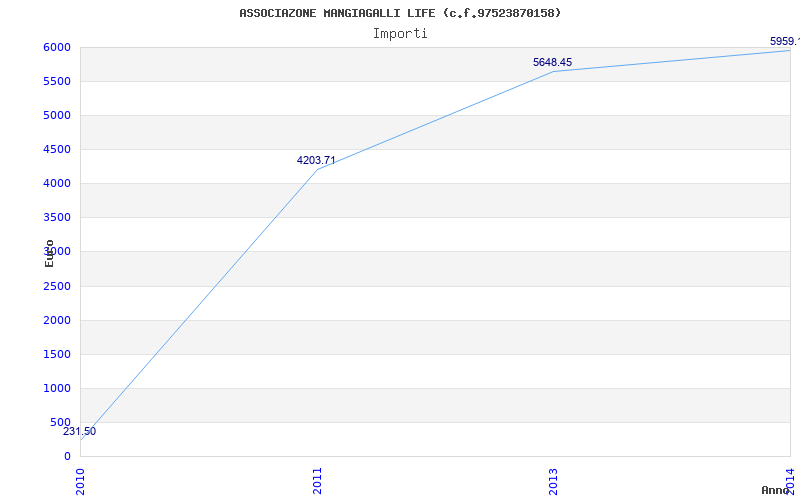Viewport: 800px width, 500px height.
Task: Click the 0 y-axis value
Action: 67,457
